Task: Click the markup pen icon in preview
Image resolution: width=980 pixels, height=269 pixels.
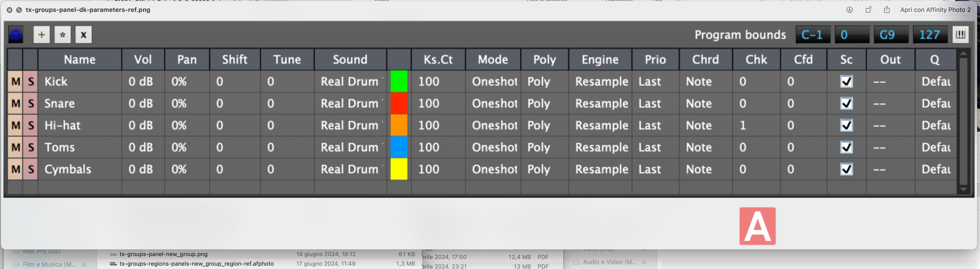Action: pos(849,10)
